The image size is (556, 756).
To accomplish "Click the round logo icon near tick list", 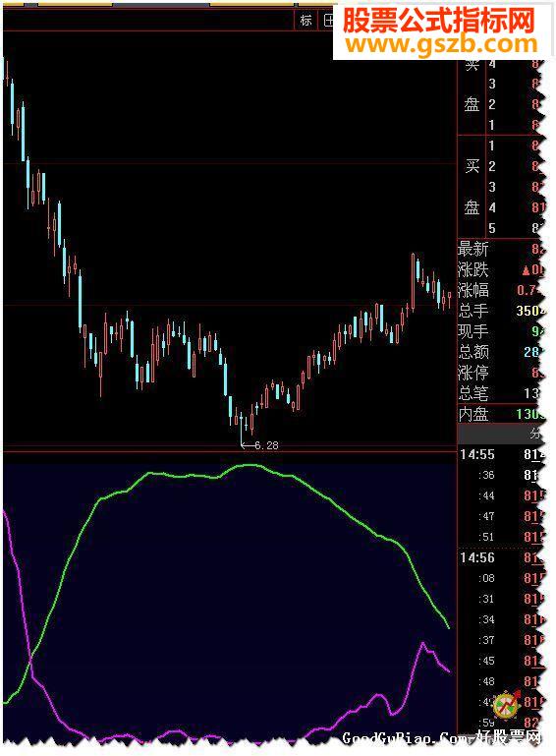I will click(507, 705).
